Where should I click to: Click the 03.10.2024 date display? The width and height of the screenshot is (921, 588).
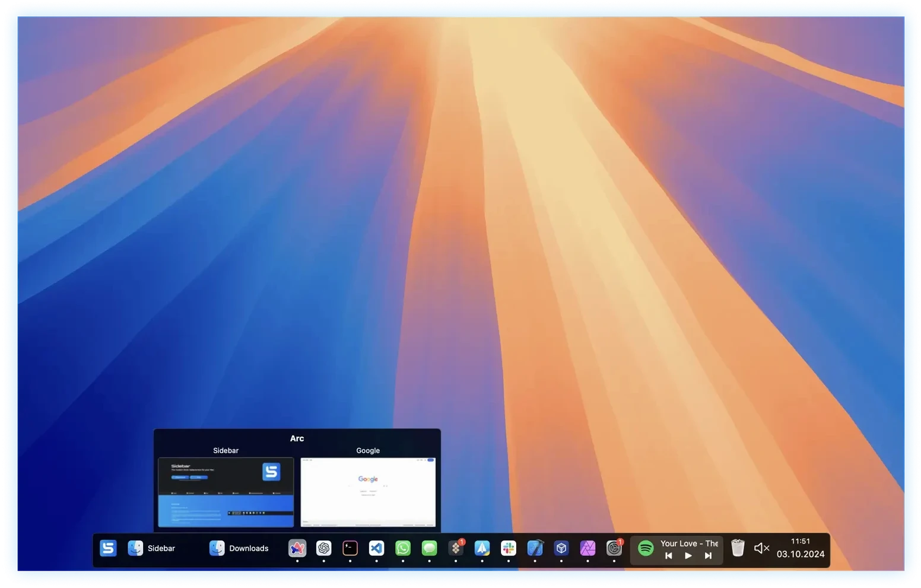tap(801, 554)
